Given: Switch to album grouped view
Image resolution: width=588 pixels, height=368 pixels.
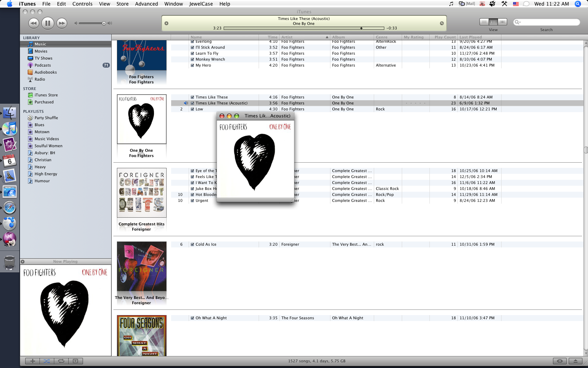Looking at the screenshot, I should pyautogui.click(x=493, y=22).
